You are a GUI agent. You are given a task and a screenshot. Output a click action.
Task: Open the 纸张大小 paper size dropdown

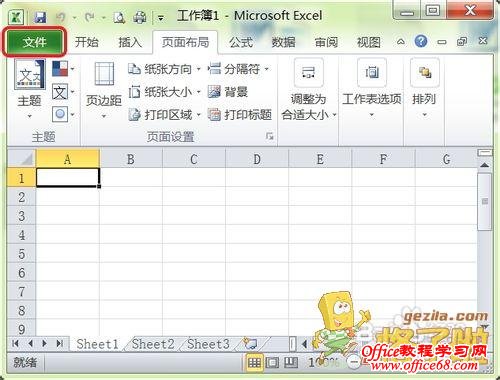coord(164,92)
